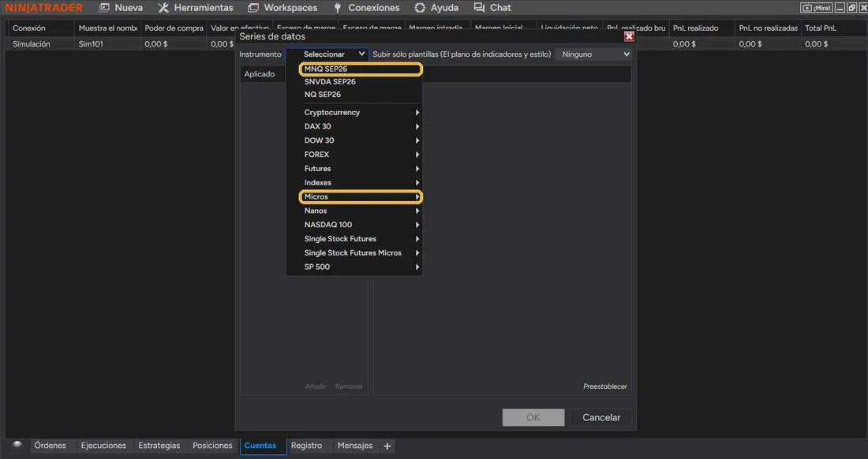
Task: Select SNVDA SEP26 instrument
Action: point(354,81)
